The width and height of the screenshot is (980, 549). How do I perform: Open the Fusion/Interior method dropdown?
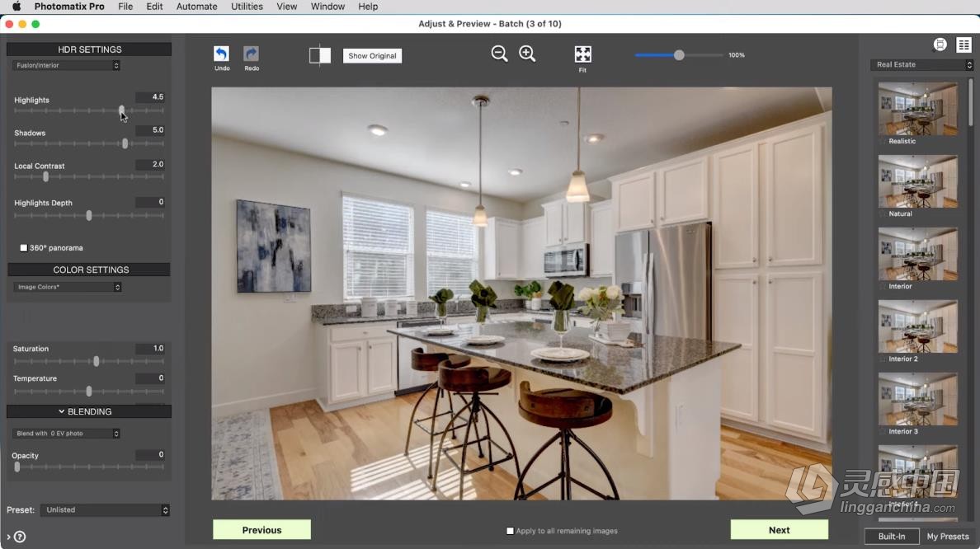pyautogui.click(x=66, y=65)
